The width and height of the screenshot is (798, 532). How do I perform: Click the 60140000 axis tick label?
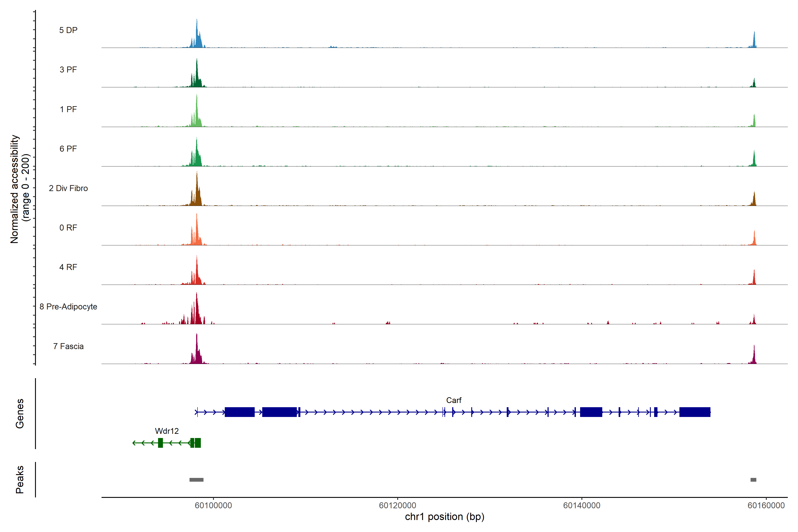[x=581, y=506]
